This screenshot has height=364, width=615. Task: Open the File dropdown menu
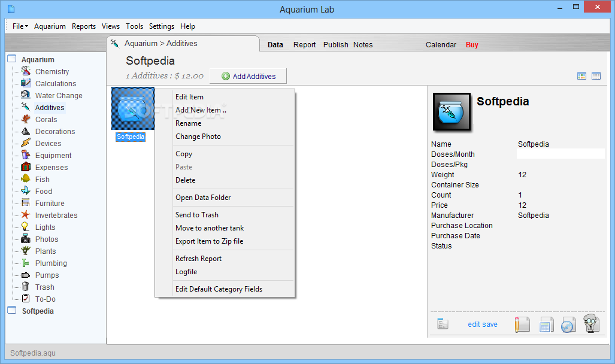point(20,26)
